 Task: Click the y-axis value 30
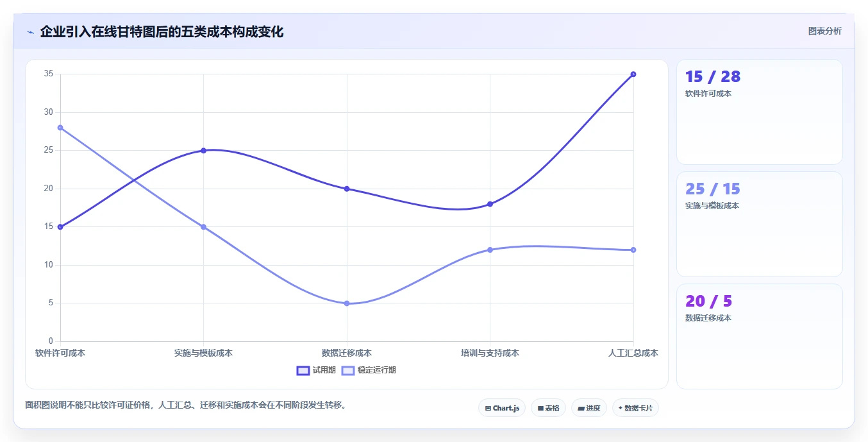point(49,112)
